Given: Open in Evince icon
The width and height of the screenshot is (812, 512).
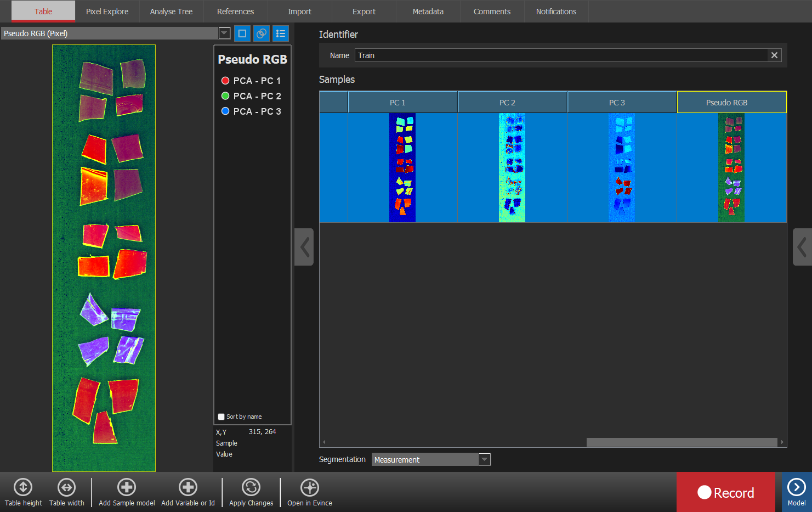Looking at the screenshot, I should click(310, 487).
